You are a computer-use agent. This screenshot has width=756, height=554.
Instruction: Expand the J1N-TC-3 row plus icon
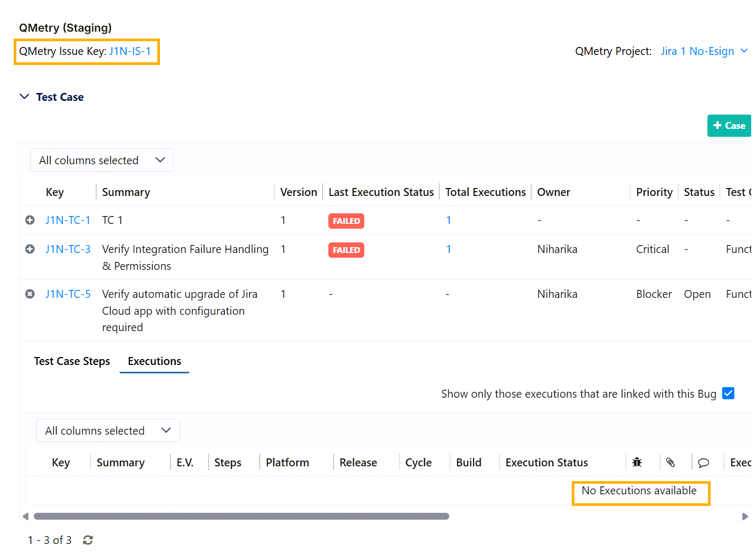point(30,249)
